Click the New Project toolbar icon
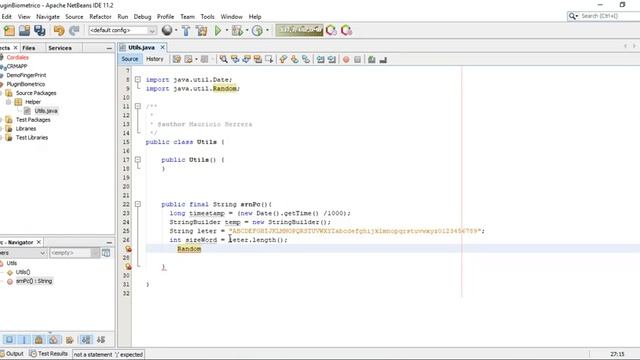The height and width of the screenshot is (360, 640). pyautogui.click(x=9, y=31)
